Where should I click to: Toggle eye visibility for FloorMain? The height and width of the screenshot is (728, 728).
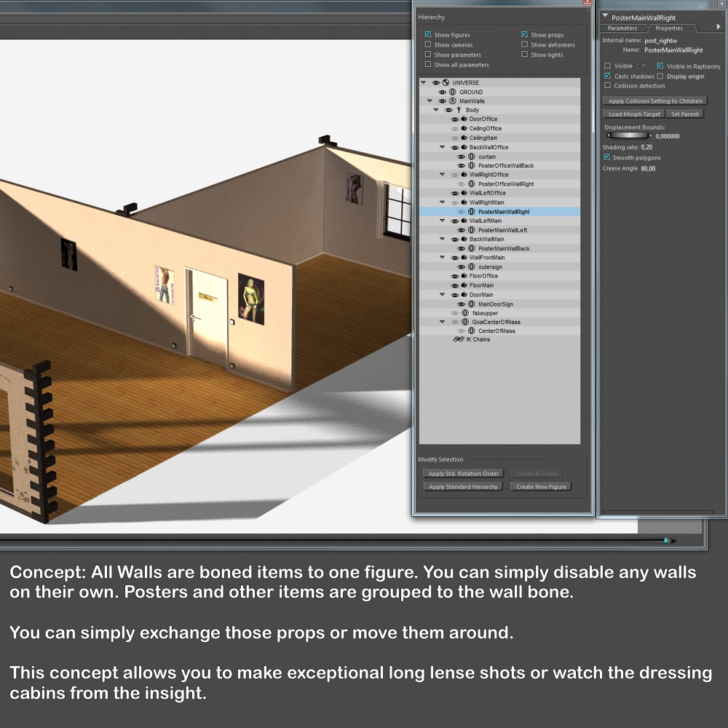455,285
